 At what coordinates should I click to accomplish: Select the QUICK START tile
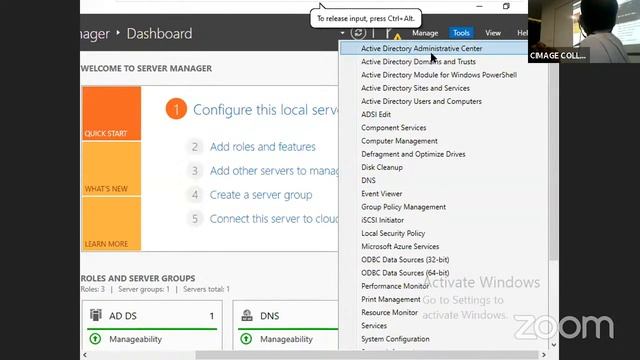[111, 113]
